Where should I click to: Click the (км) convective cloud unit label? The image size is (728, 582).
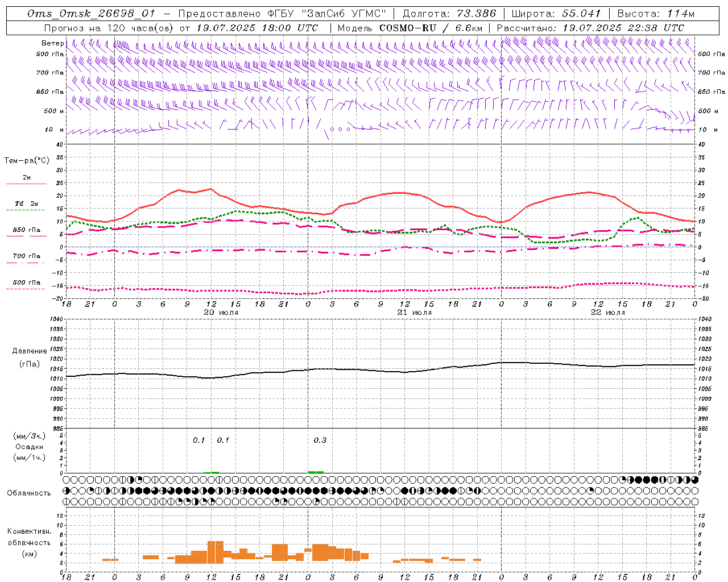coord(29,554)
